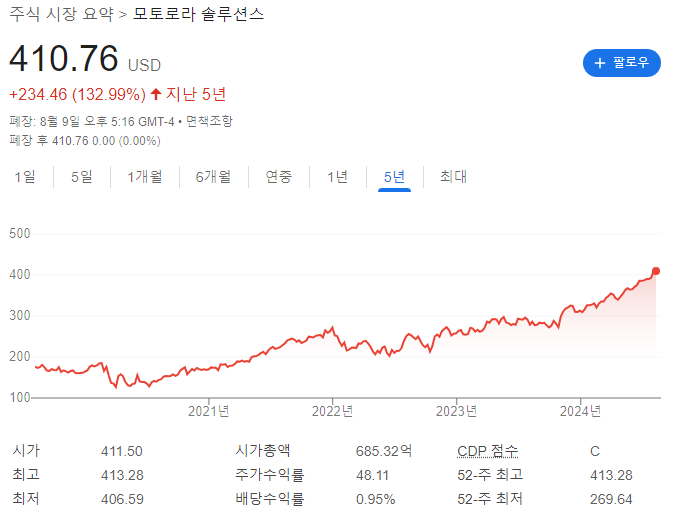Click the 2023년 axis label
Viewport: 680px width, 519px height.
456,411
